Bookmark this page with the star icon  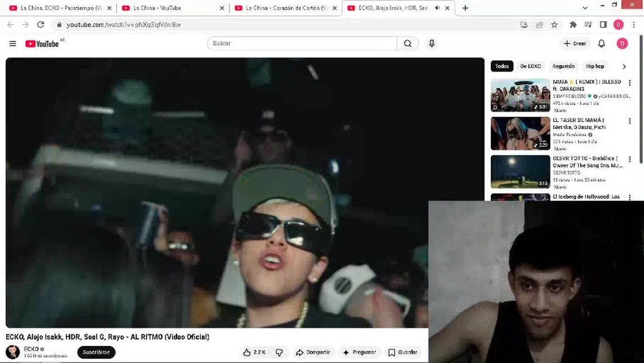tap(554, 24)
